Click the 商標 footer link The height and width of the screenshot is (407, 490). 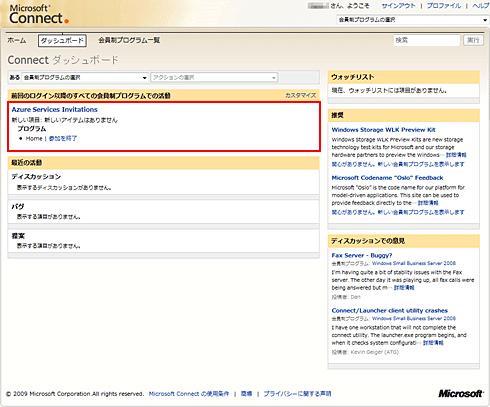pyautogui.click(x=246, y=394)
